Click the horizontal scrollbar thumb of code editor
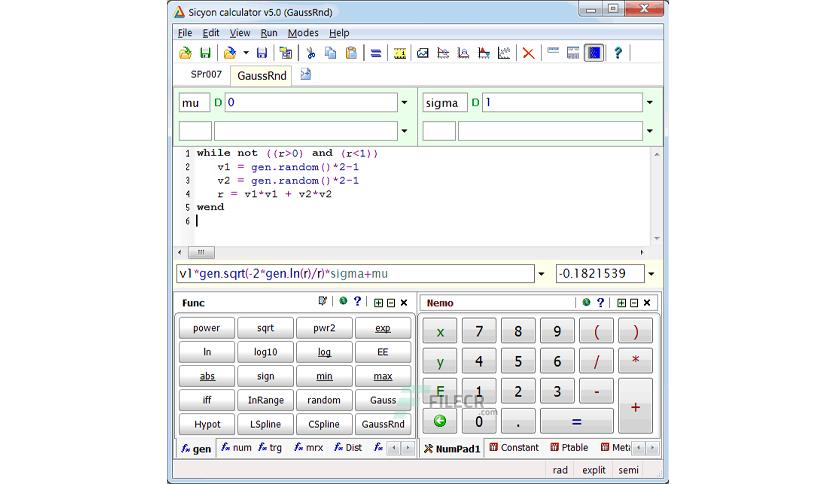 [201, 252]
